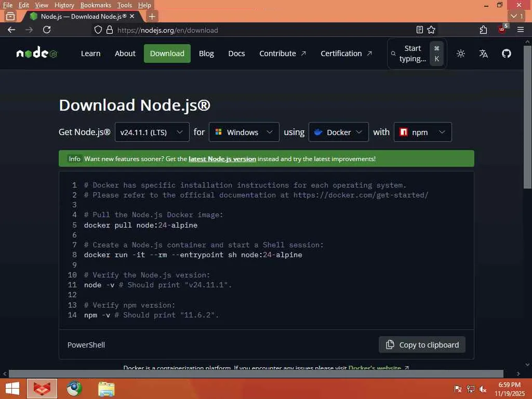
Task: Follow the latest Node.js version link
Action: (x=222, y=159)
